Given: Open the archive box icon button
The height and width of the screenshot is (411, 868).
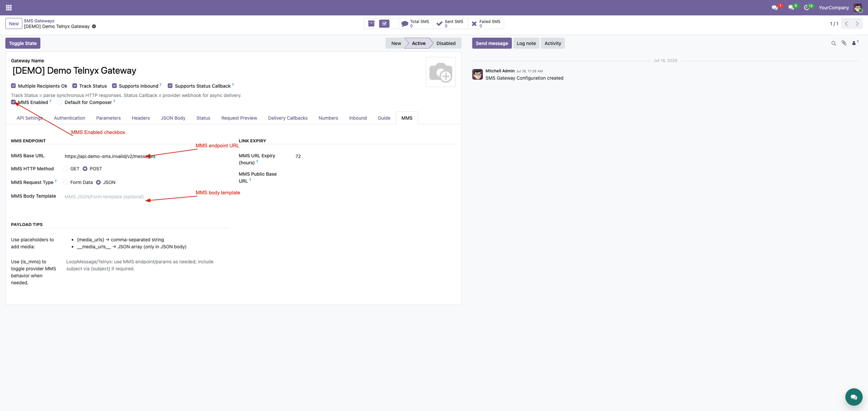Looking at the screenshot, I should (371, 23).
